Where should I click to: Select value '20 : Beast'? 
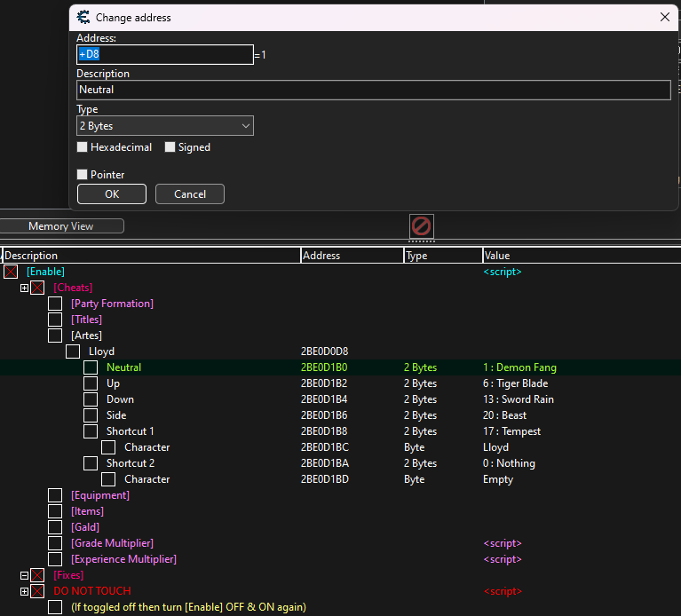coord(504,415)
